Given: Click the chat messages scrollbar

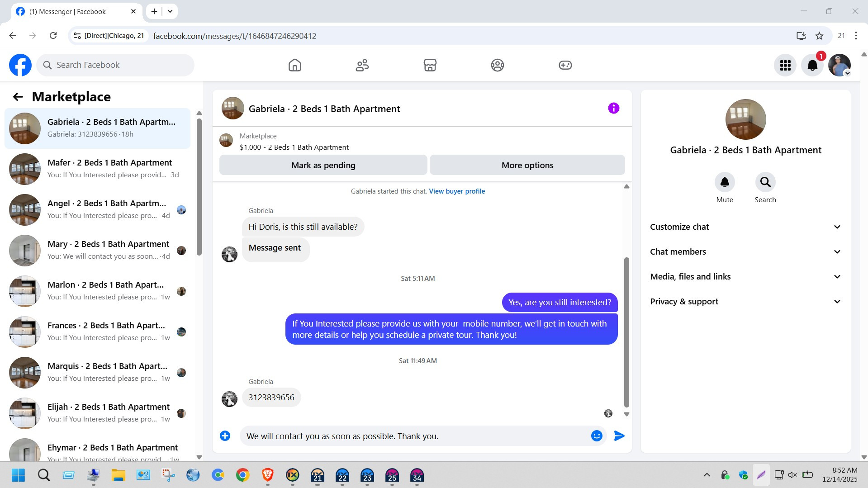Looking at the screenshot, I should click(x=626, y=332).
